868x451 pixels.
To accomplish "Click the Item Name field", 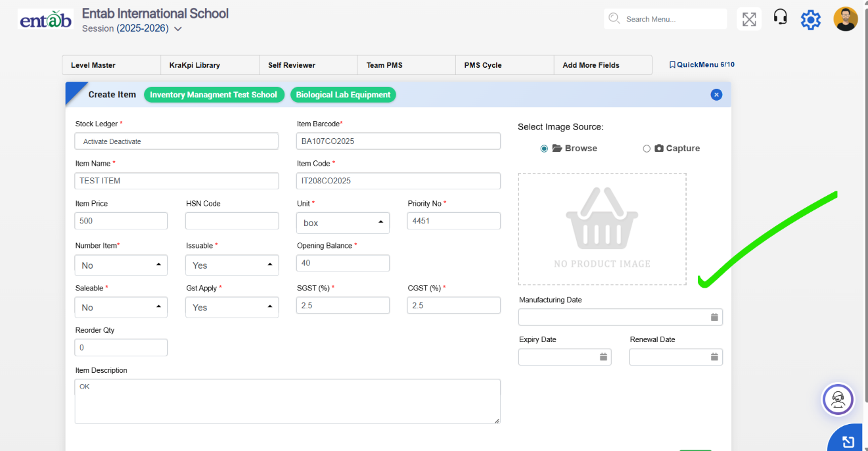I will click(x=177, y=181).
